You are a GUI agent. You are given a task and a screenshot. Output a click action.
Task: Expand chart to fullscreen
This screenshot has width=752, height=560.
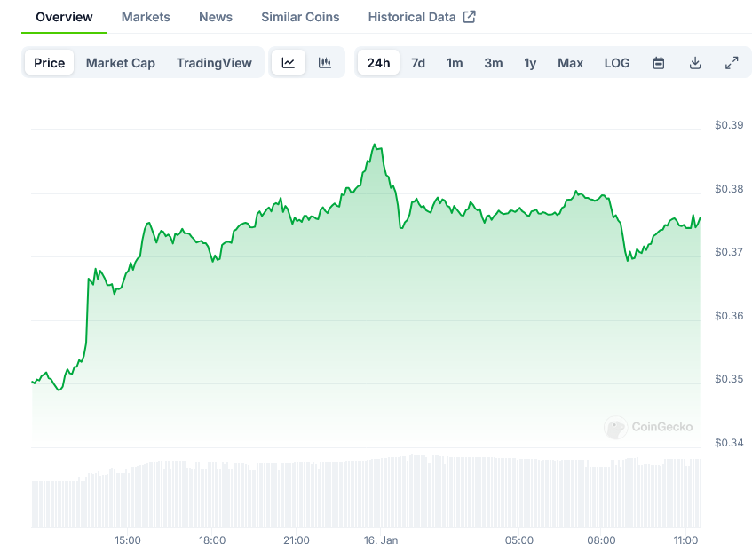click(732, 63)
